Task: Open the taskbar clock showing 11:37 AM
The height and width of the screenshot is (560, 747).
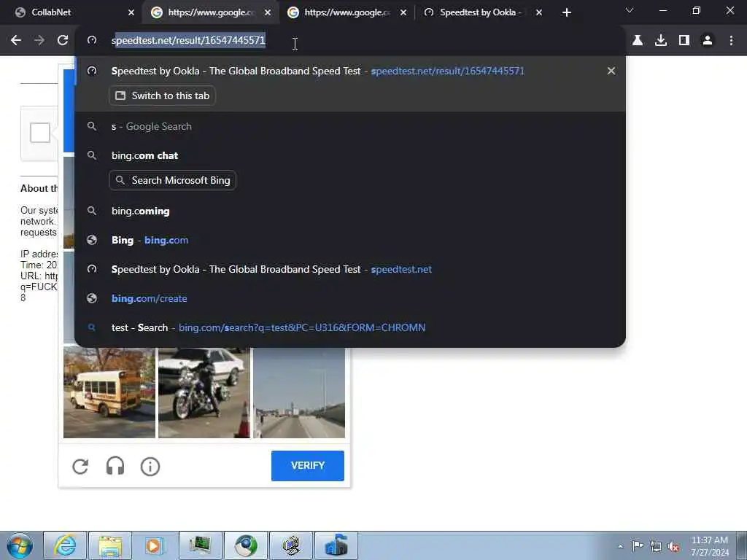Action: (710, 546)
